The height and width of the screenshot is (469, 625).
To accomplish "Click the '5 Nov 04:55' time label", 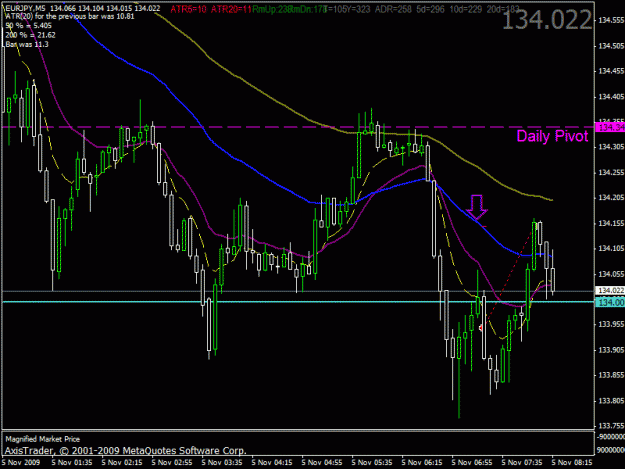I will (322, 463).
